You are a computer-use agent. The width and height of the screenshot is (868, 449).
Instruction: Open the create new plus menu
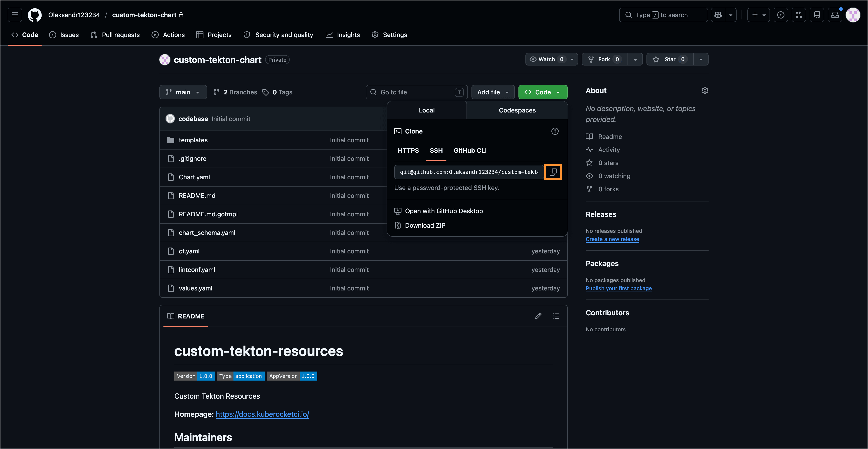click(758, 15)
